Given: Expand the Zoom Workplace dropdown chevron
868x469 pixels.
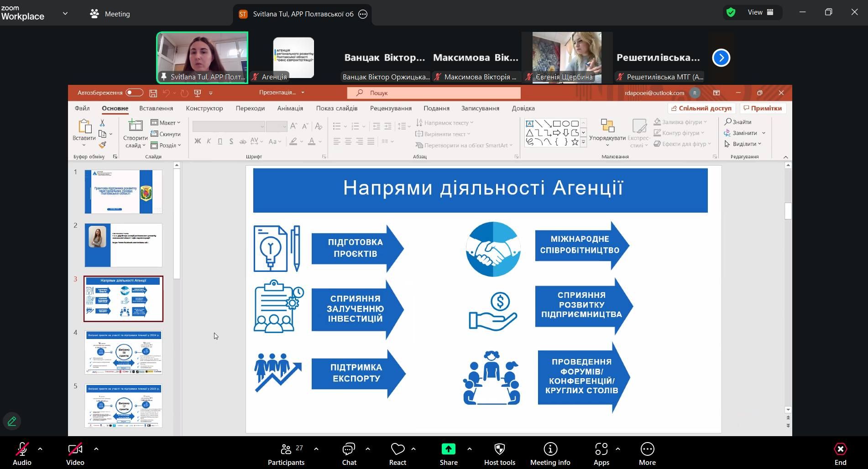Looking at the screenshot, I should 65,14.
